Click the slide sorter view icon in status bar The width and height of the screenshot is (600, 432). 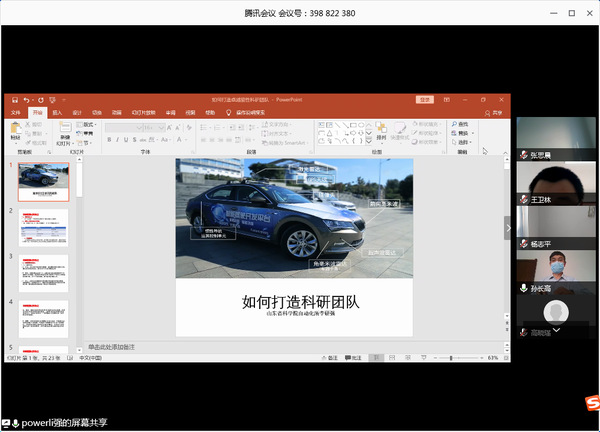coord(392,358)
